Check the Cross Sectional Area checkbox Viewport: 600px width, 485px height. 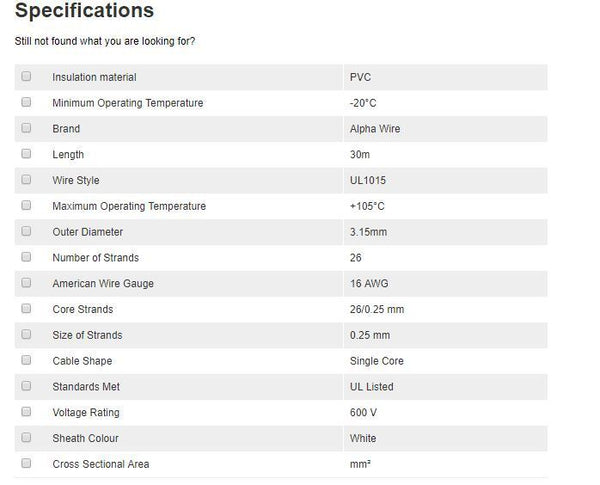tap(26, 463)
